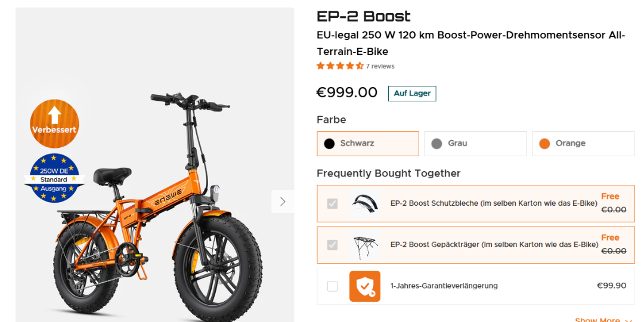Screen dimensions: 644x322
Task: Select the Schwarz color option
Action: pyautogui.click(x=367, y=144)
